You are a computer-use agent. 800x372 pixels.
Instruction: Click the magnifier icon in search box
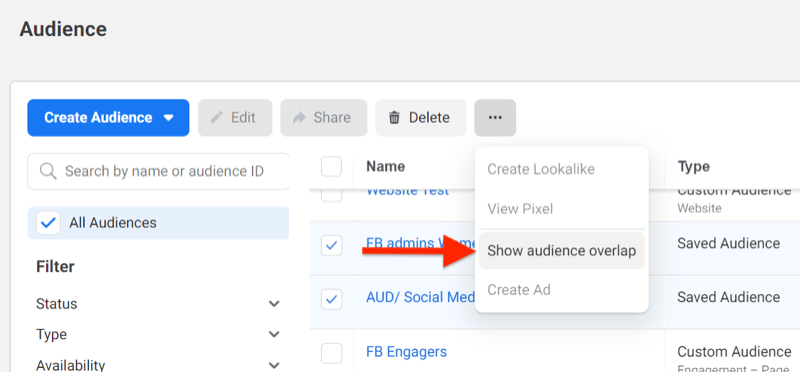tap(48, 171)
